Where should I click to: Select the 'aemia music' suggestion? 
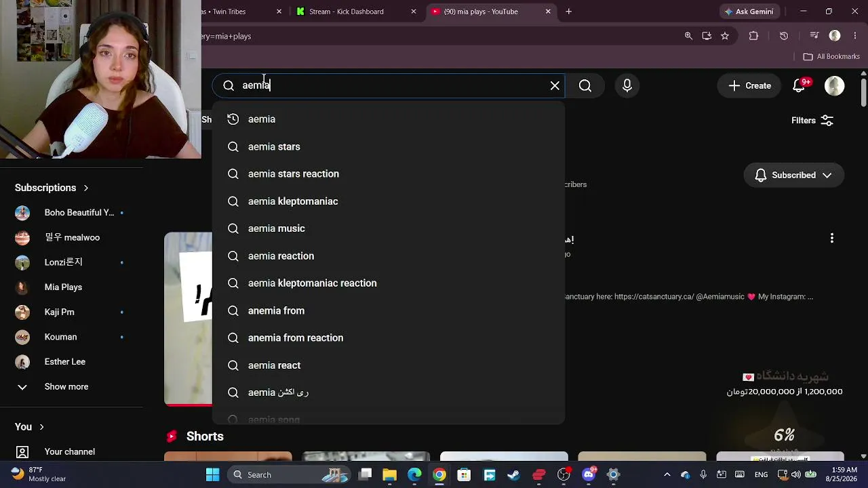pyautogui.click(x=389, y=228)
